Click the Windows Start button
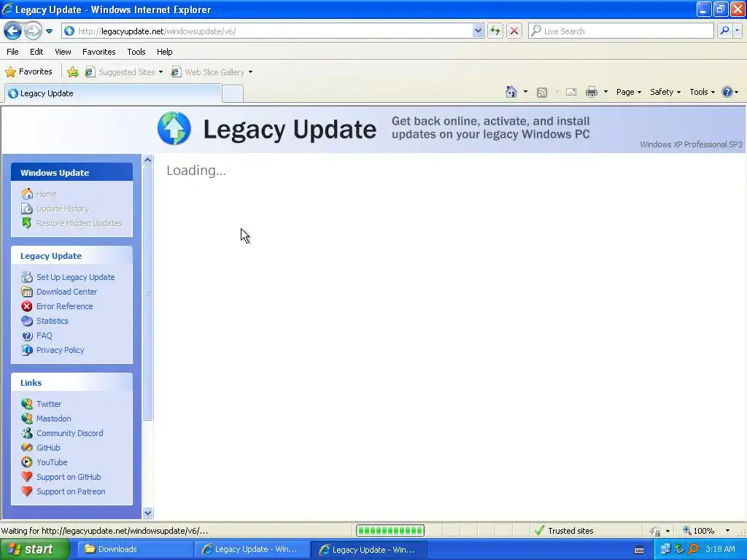The image size is (747, 560). (x=34, y=550)
